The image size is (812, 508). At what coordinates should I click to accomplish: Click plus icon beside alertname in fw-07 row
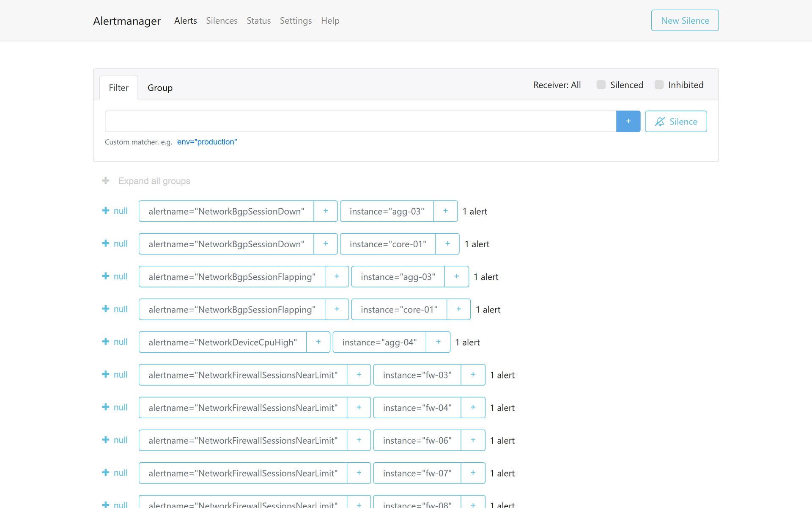359,473
